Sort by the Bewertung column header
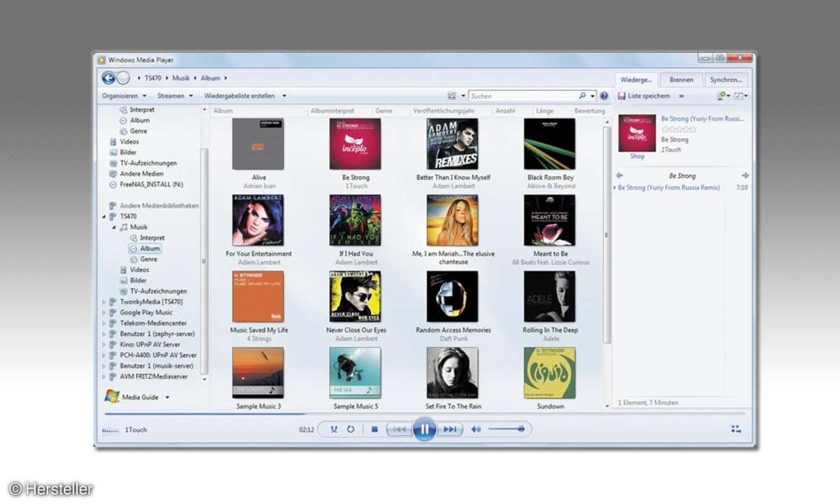Image resolution: width=840 pixels, height=504 pixels. [x=589, y=111]
